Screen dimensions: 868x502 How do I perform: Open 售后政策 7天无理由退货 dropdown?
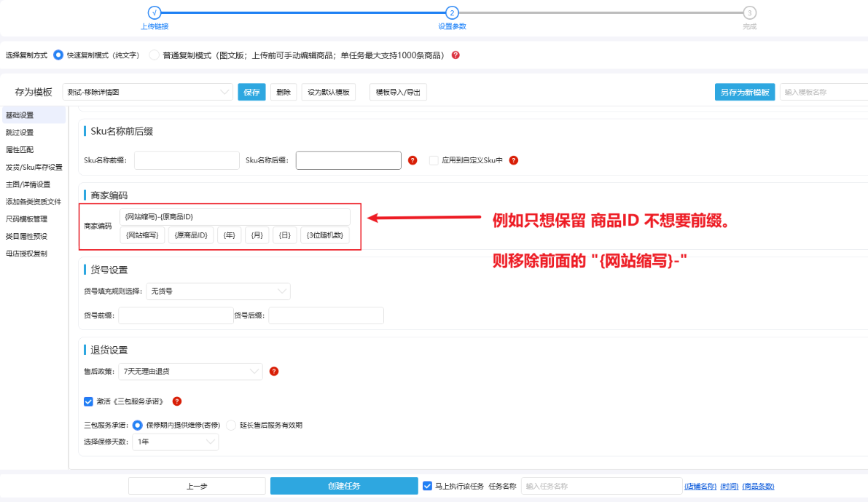[x=190, y=372]
